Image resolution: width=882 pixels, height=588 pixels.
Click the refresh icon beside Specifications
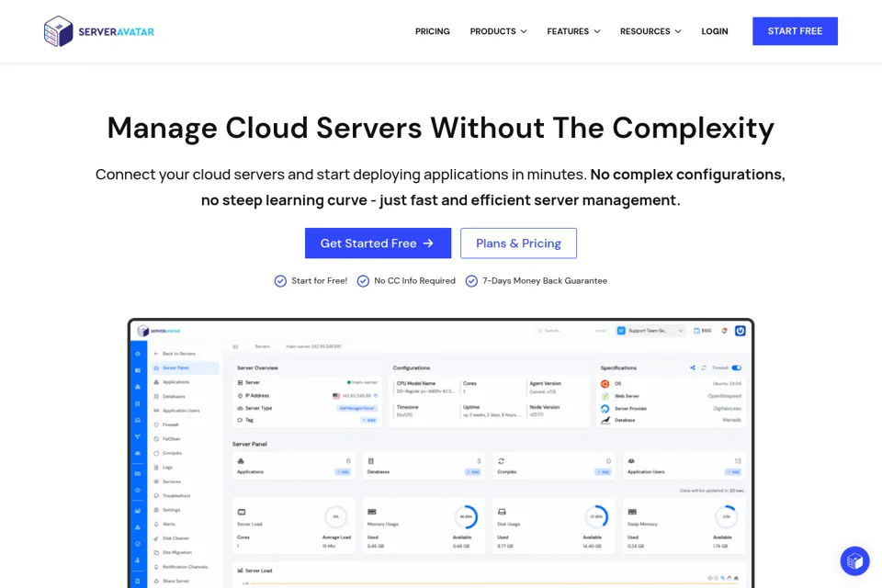pos(704,368)
